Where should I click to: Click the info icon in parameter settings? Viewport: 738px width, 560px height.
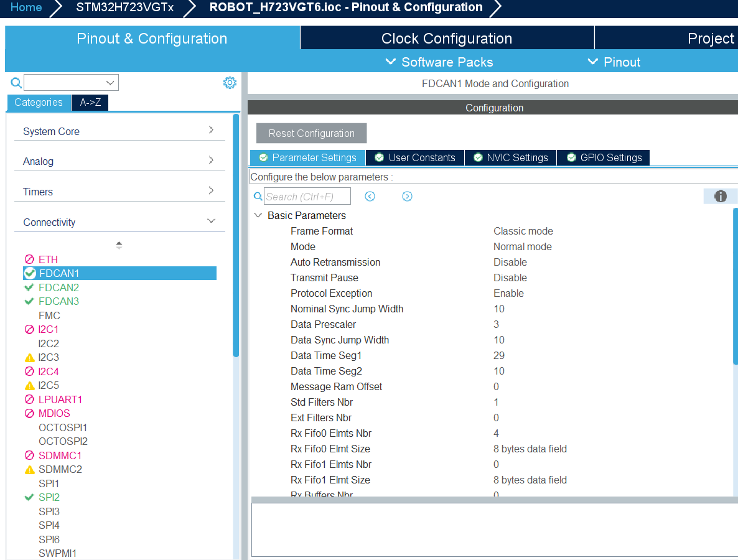pos(720,196)
